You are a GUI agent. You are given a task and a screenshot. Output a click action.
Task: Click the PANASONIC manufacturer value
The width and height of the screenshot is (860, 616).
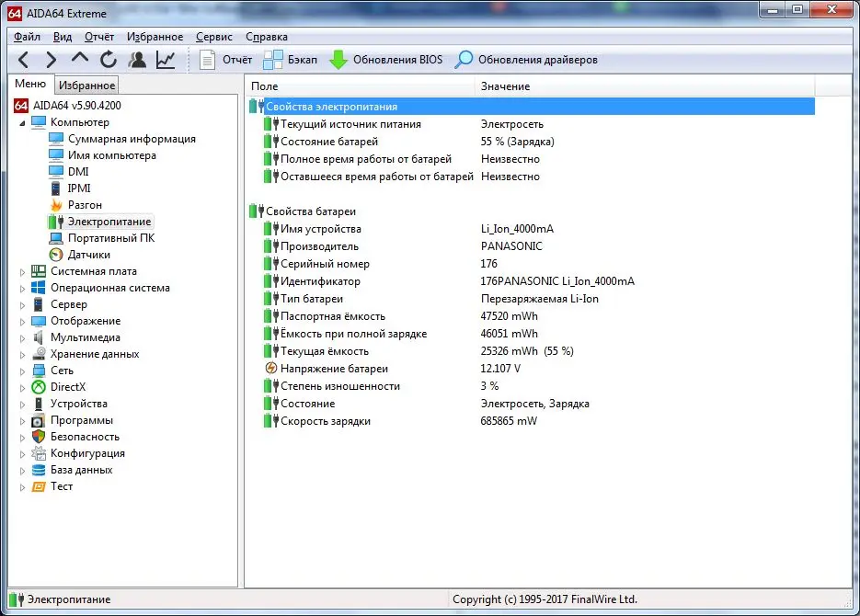coord(511,246)
